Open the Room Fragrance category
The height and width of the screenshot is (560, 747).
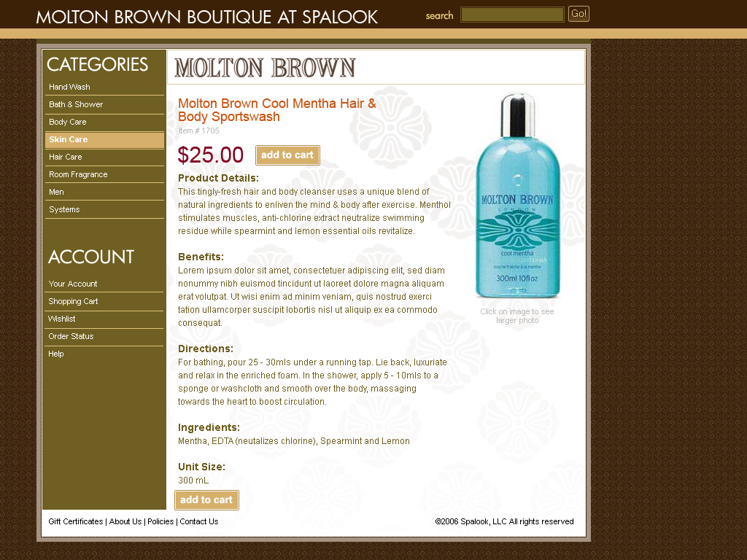(x=78, y=174)
